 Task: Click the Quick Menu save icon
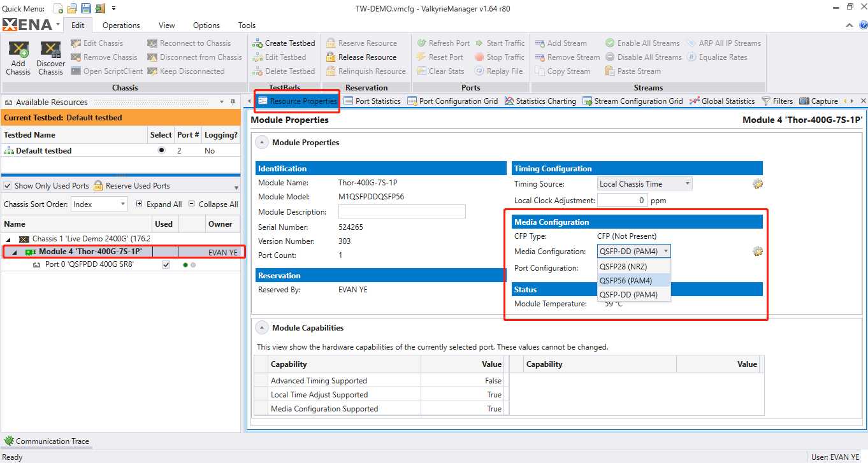coord(85,8)
